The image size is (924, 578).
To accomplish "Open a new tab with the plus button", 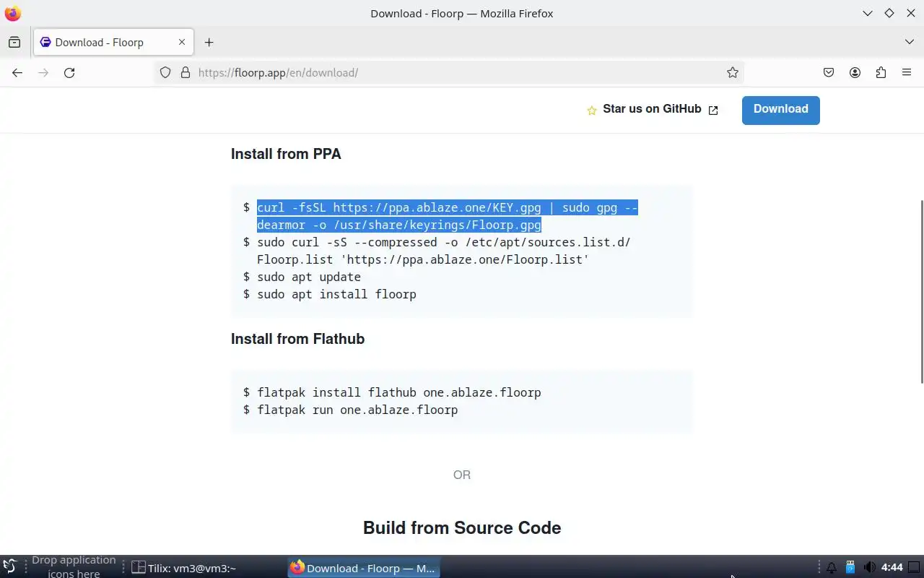I will point(209,42).
